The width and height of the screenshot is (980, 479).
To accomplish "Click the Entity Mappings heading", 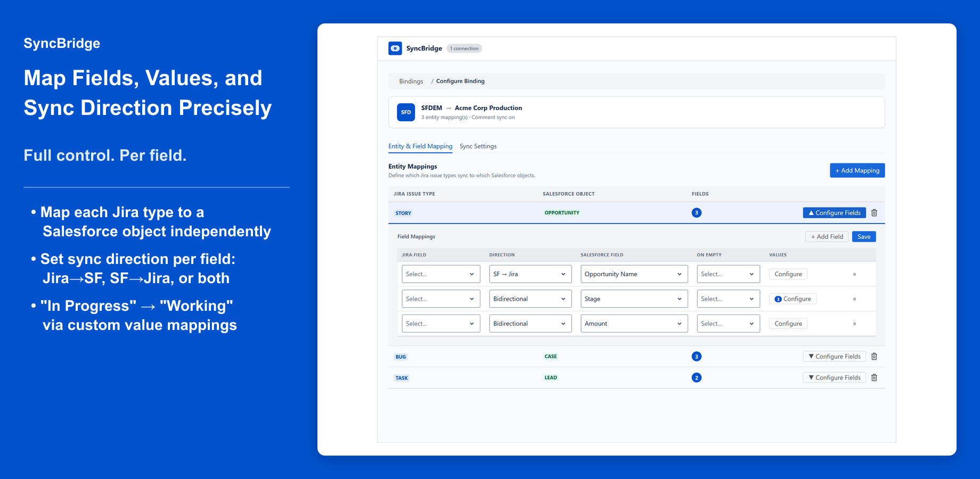I will point(413,167).
